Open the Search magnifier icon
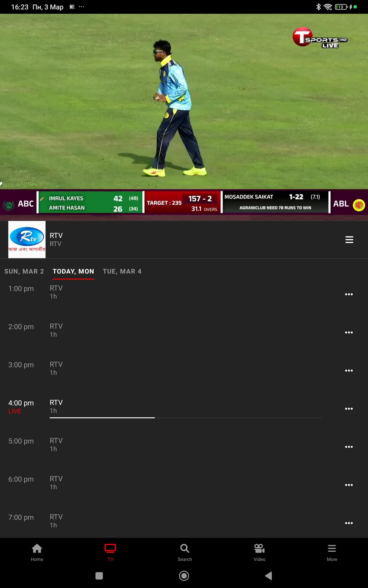Screen dimensions: 368x588 pos(185,548)
